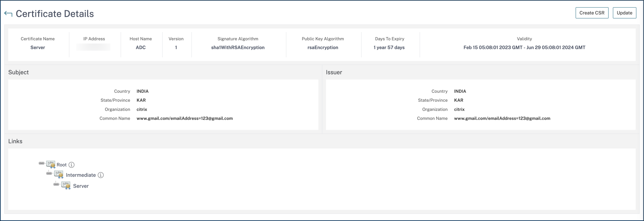Click the Root certificate icon
644x221 pixels.
[x=51, y=164]
